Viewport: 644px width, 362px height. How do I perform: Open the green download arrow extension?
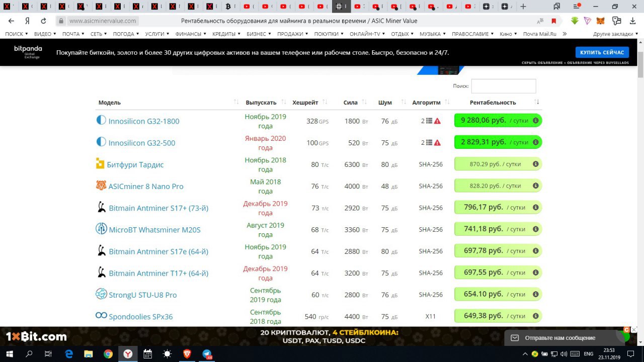[575, 21]
